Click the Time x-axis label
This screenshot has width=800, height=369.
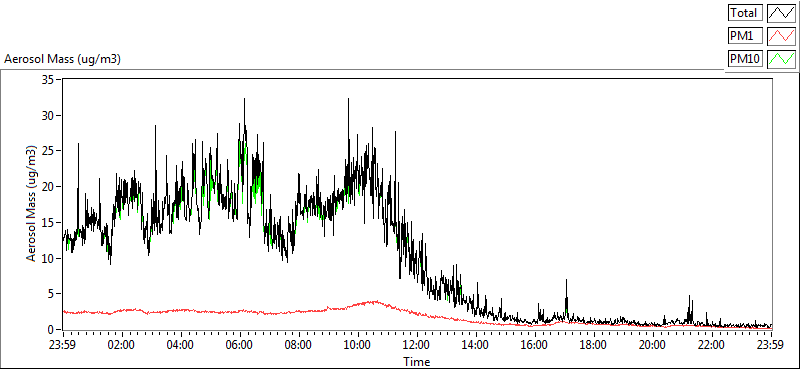416,362
